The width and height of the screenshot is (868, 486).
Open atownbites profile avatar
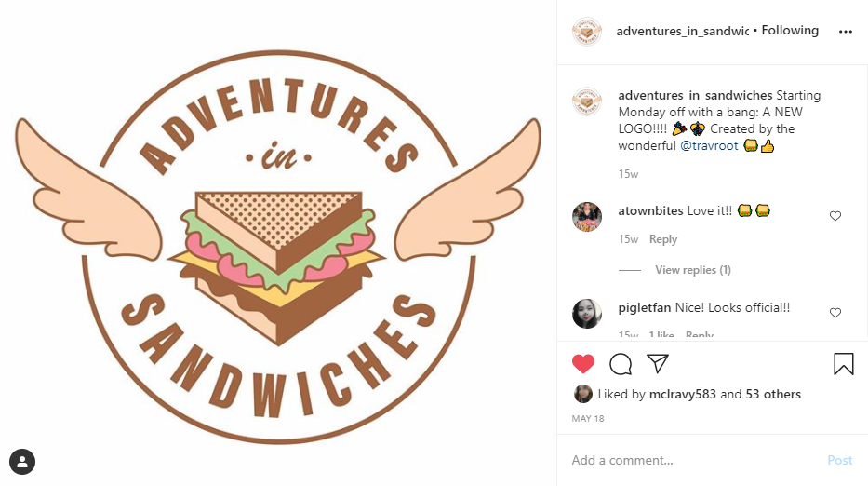(587, 217)
